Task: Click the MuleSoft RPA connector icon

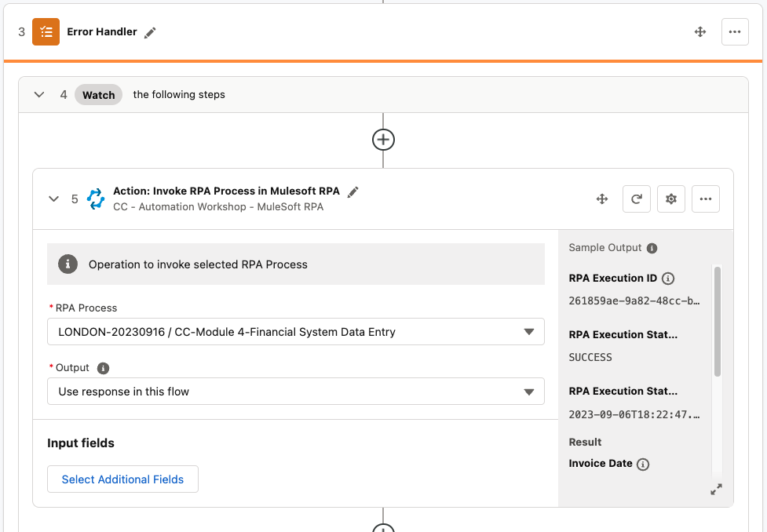Action: 96,199
